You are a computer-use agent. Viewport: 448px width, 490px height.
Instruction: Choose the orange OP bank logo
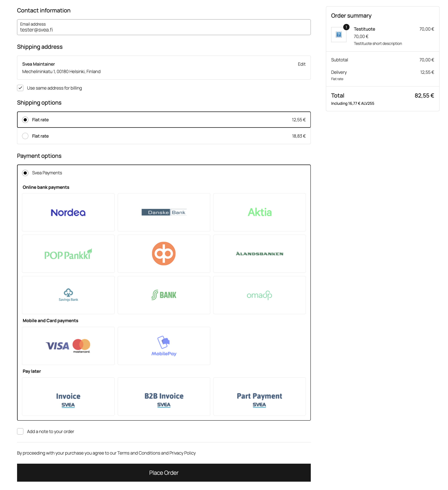pos(164,254)
